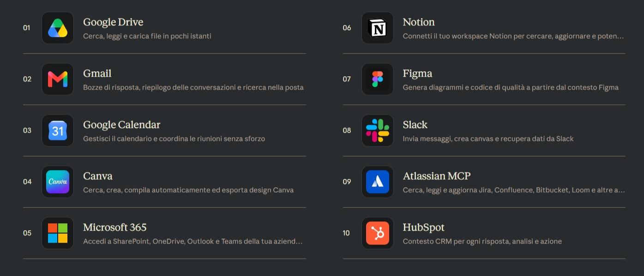The image size is (644, 276).
Task: Open the Slack hashtag icon
Action: point(378,130)
